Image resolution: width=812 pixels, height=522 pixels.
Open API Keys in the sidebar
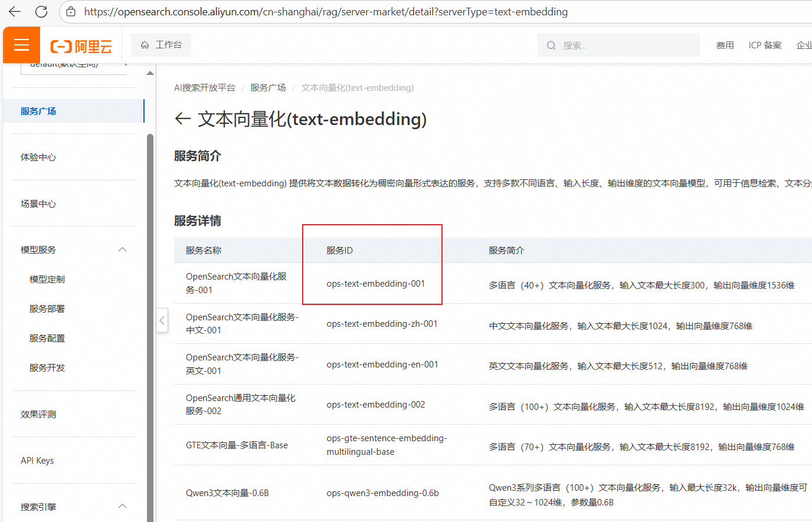pyautogui.click(x=37, y=461)
